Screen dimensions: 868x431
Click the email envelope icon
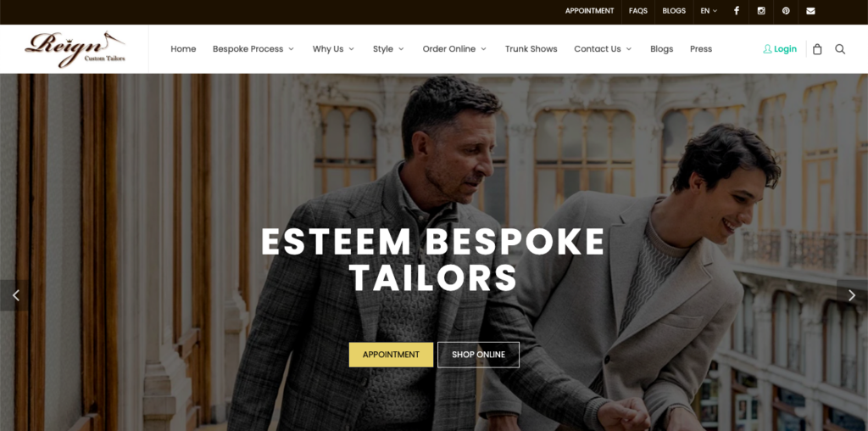pyautogui.click(x=810, y=11)
